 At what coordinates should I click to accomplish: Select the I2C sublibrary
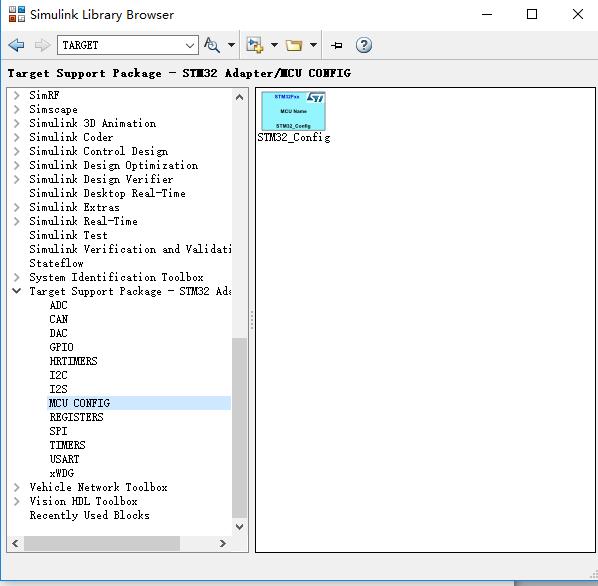click(x=58, y=375)
